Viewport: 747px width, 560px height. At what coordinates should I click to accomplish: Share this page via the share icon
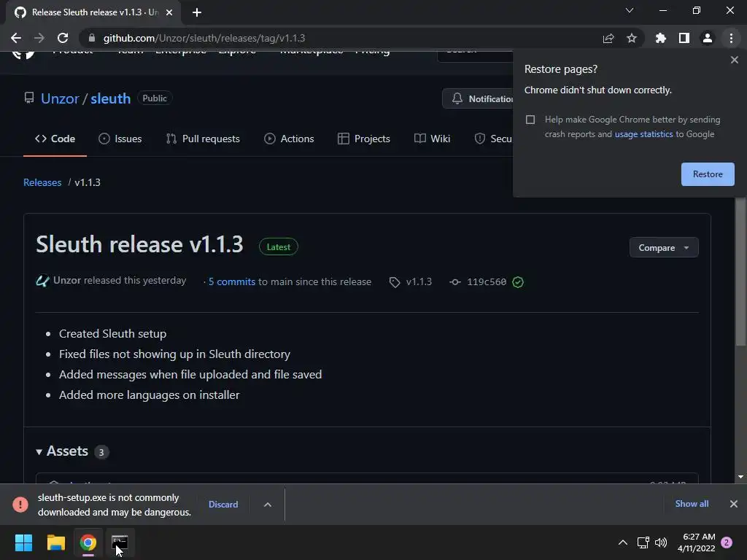[608, 38]
